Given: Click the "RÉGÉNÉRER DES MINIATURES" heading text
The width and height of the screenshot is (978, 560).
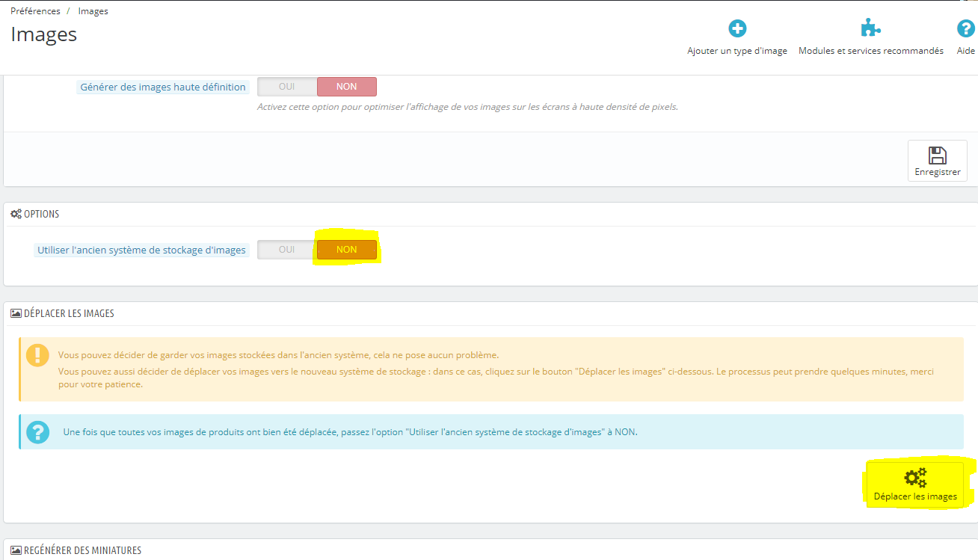Looking at the screenshot, I should (82, 550).
